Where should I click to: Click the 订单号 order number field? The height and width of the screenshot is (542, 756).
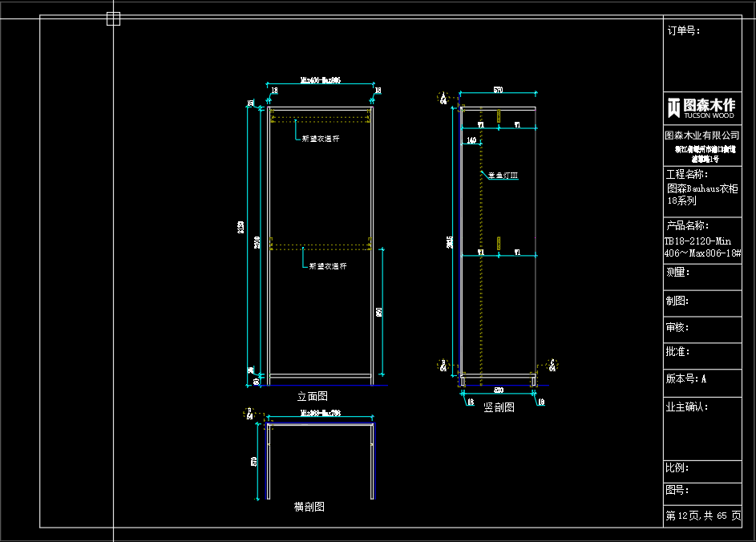coord(684,30)
